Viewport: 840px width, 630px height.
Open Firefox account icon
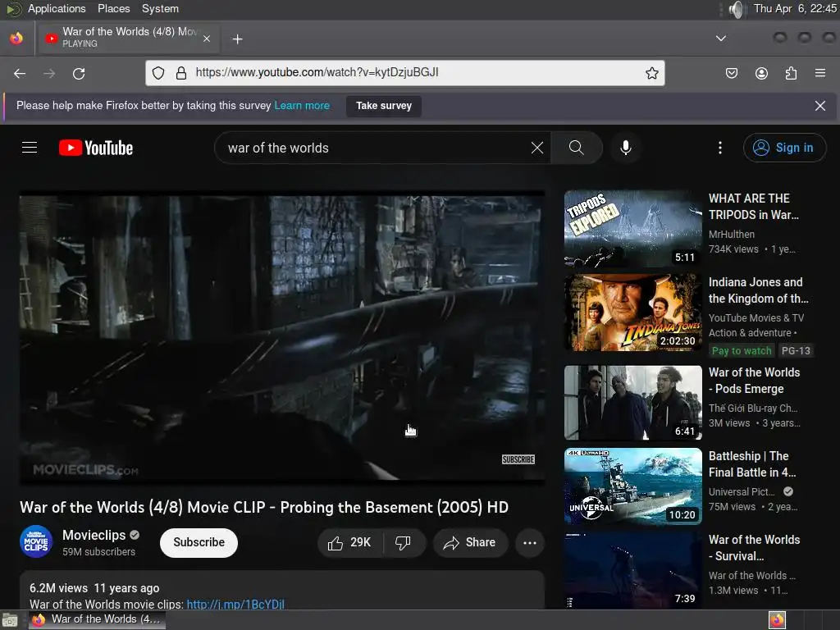click(x=761, y=73)
